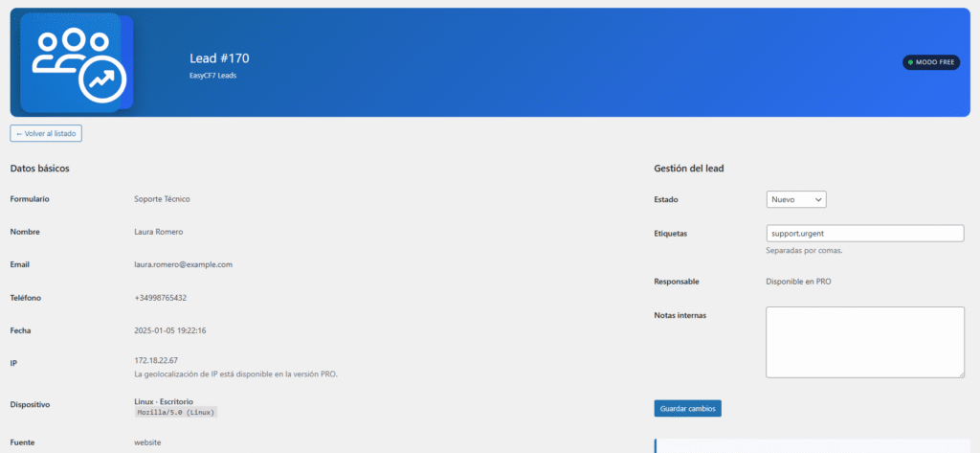Viewport: 980px width, 453px height.
Task: Click the Datos básicos section heading
Action: (39, 169)
